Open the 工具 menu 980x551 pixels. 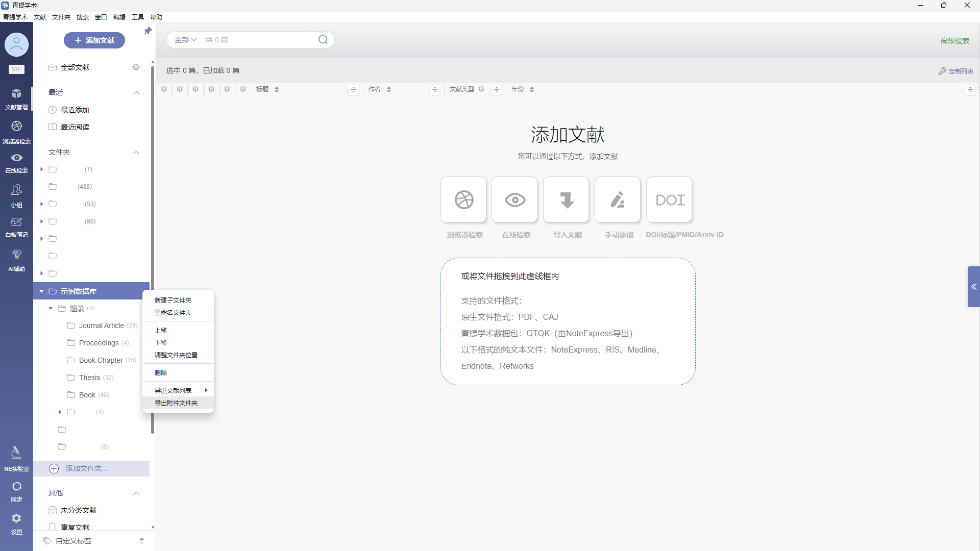(x=137, y=17)
